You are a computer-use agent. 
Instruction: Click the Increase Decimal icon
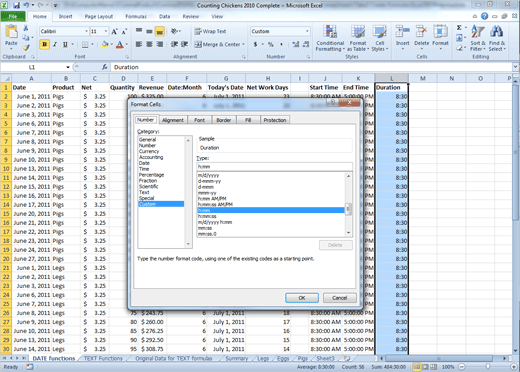[x=295, y=44]
